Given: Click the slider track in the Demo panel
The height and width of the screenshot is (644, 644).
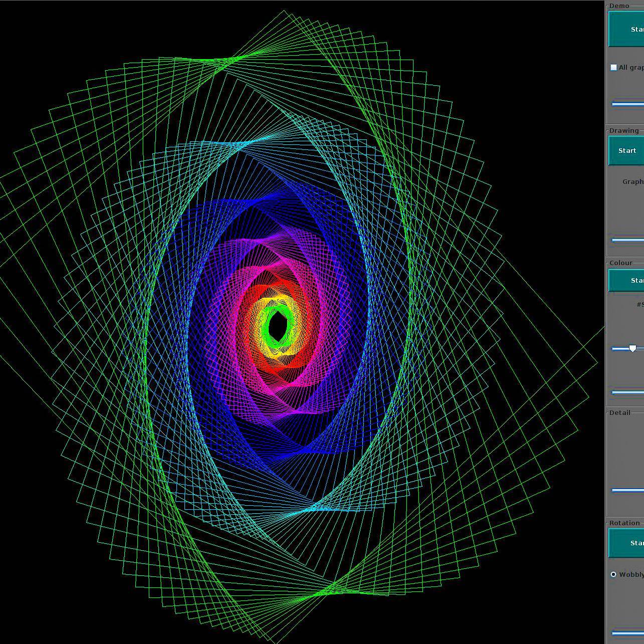Looking at the screenshot, I should tap(628, 104).
